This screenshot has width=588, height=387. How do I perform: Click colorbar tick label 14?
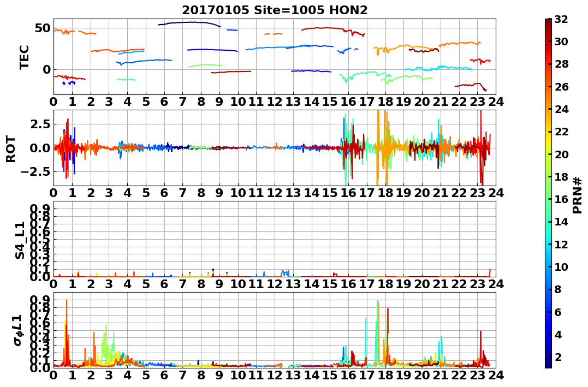[561, 222]
